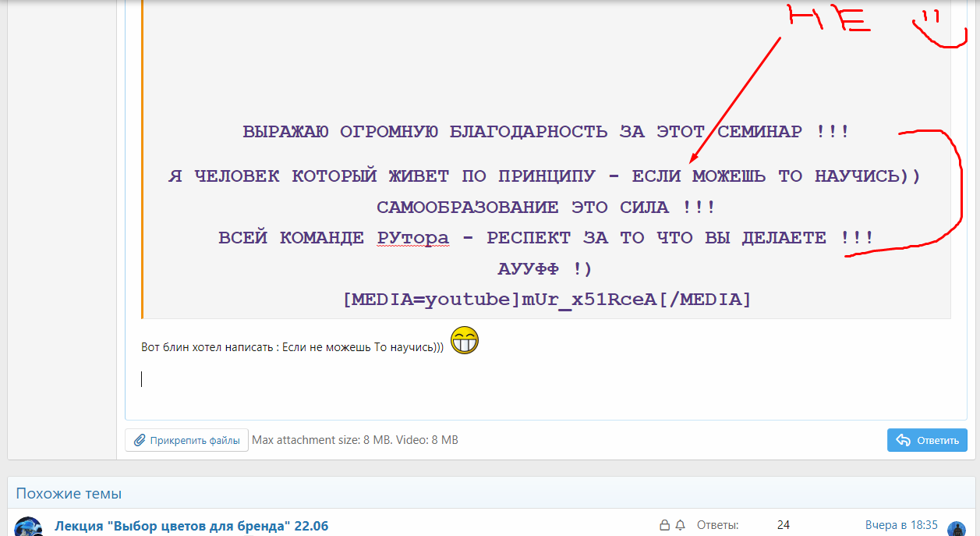Click the grinning smiley emoji in the reply
Image resolution: width=980 pixels, height=536 pixels.
465,340
